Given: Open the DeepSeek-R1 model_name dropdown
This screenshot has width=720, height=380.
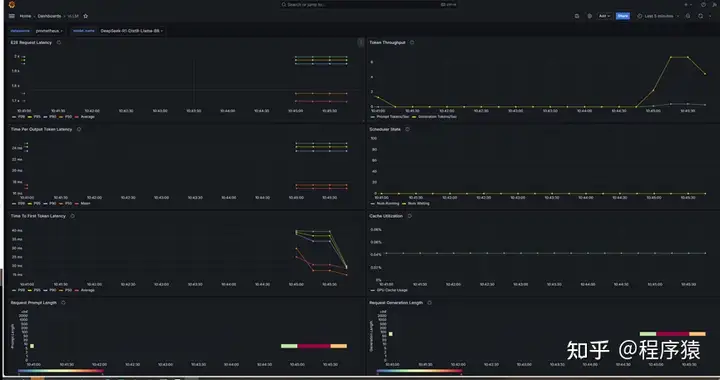Looking at the screenshot, I should point(132,31).
